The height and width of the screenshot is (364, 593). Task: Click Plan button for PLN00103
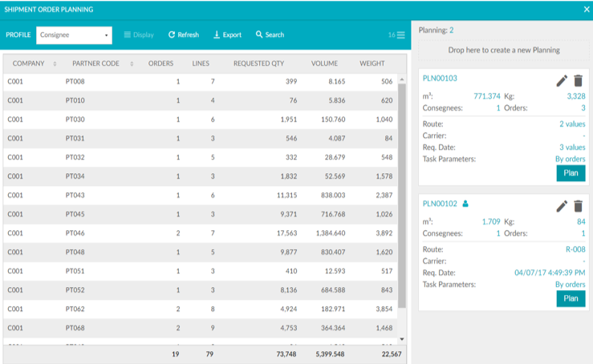tap(571, 173)
